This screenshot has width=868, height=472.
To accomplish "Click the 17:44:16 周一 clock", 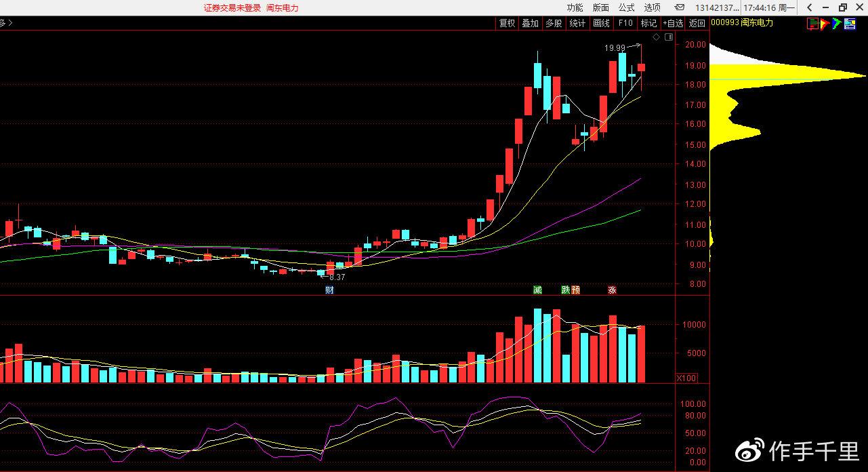I will (768, 8).
